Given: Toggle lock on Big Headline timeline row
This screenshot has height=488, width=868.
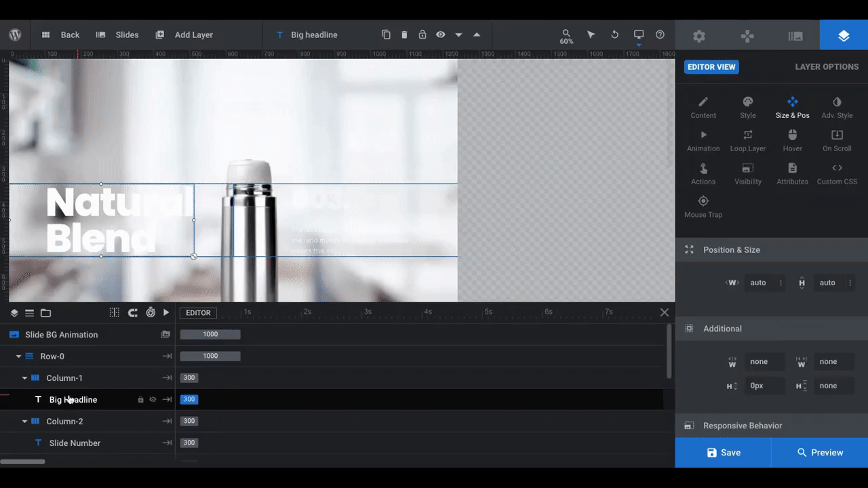Looking at the screenshot, I should tap(140, 400).
